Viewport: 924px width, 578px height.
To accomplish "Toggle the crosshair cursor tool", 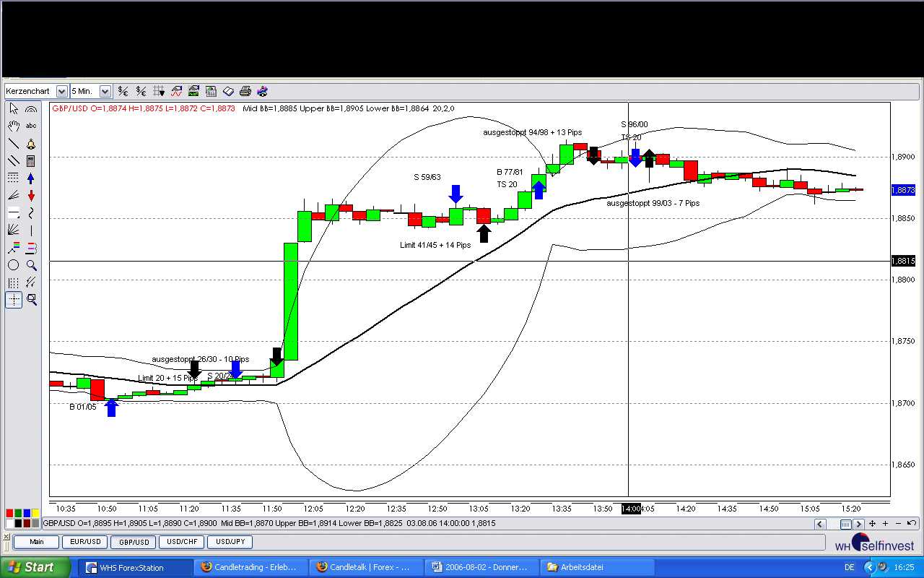I will [x=14, y=300].
